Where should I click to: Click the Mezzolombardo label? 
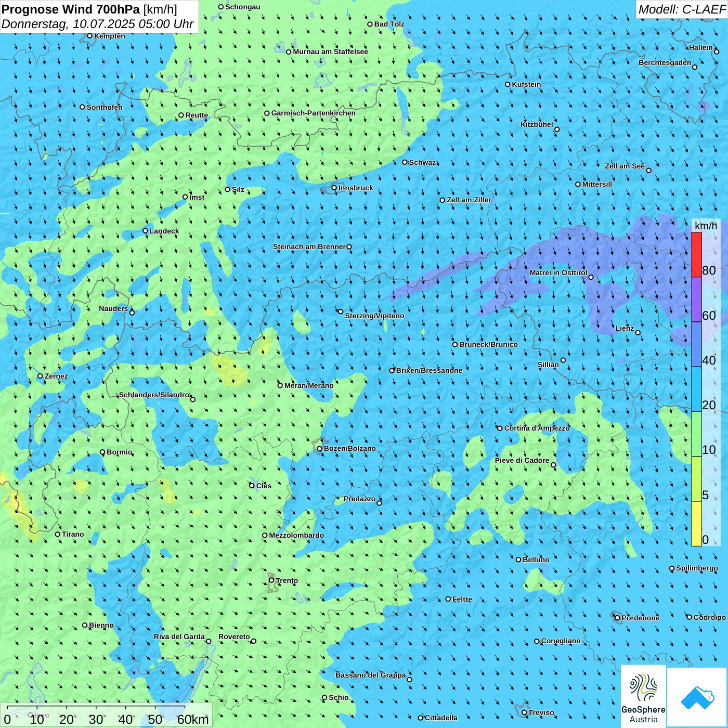click(296, 535)
